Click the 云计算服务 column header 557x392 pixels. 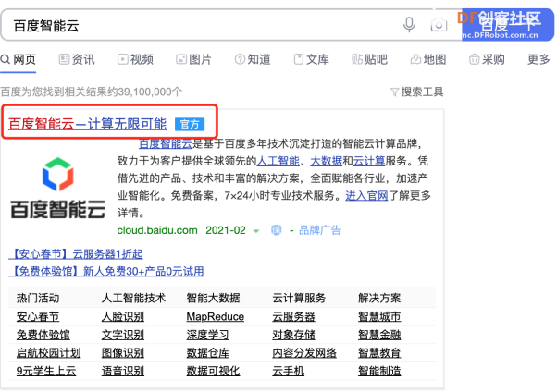(299, 298)
